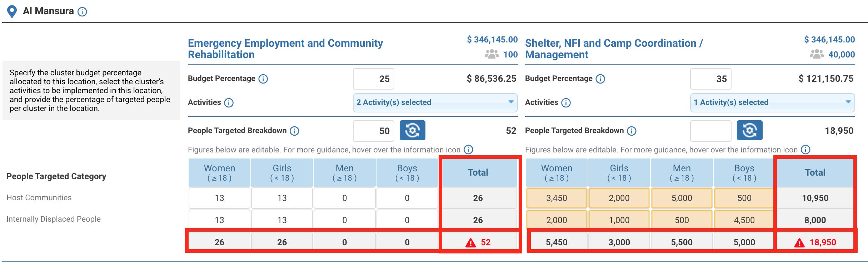
Task: Click People Targeted Breakdown info icon for Emergency Employment
Action: pos(294,131)
